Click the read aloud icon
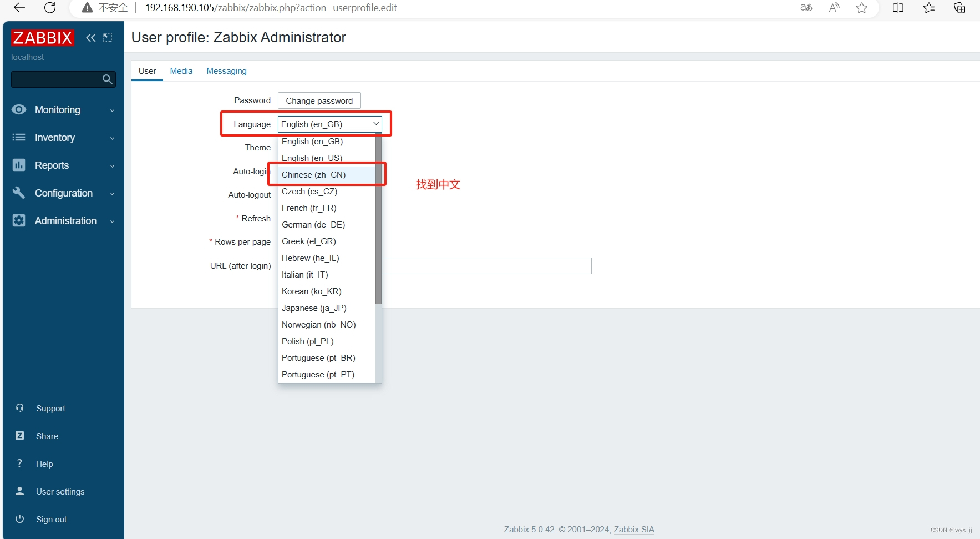This screenshot has width=980, height=539. click(x=834, y=8)
